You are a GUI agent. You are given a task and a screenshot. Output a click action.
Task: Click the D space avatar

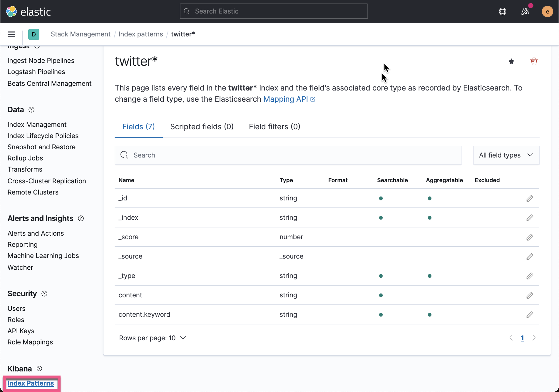click(x=34, y=34)
